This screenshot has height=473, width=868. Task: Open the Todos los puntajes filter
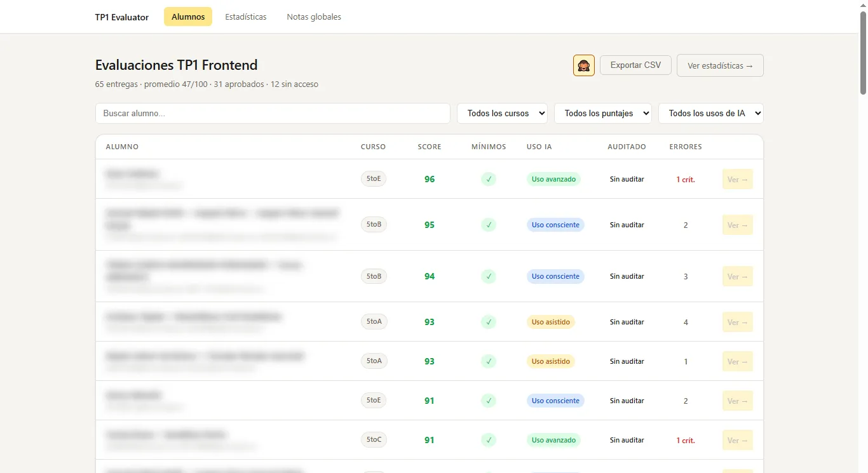(603, 113)
